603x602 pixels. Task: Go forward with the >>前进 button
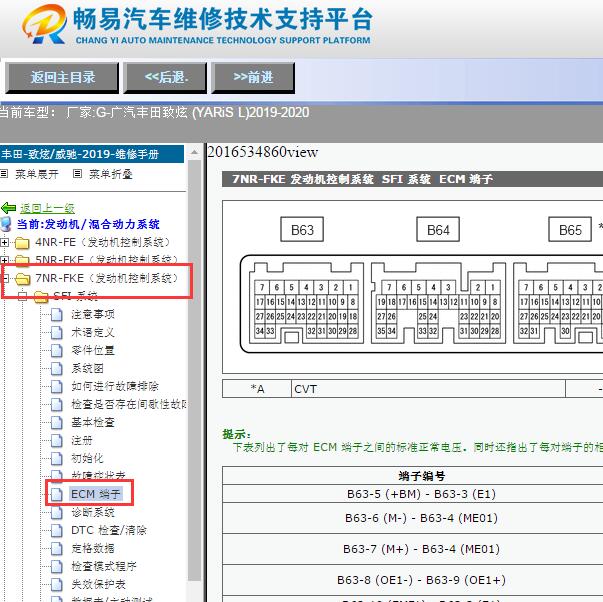pos(253,78)
